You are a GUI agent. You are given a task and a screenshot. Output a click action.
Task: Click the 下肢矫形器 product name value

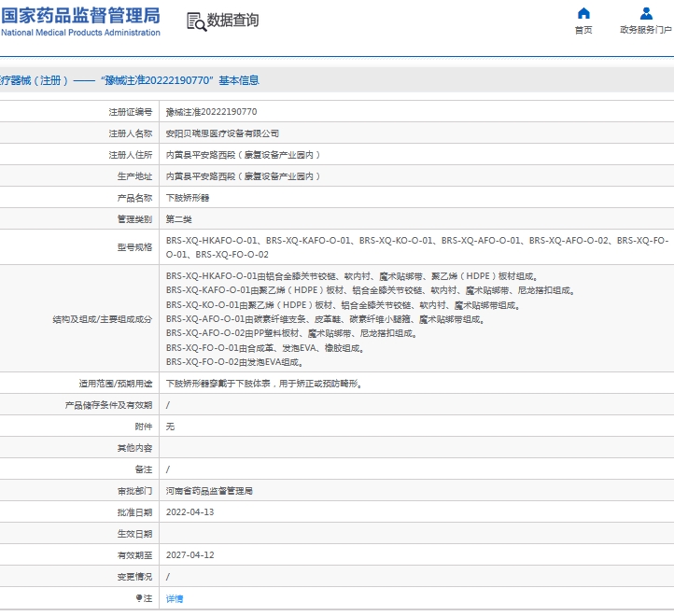188,198
